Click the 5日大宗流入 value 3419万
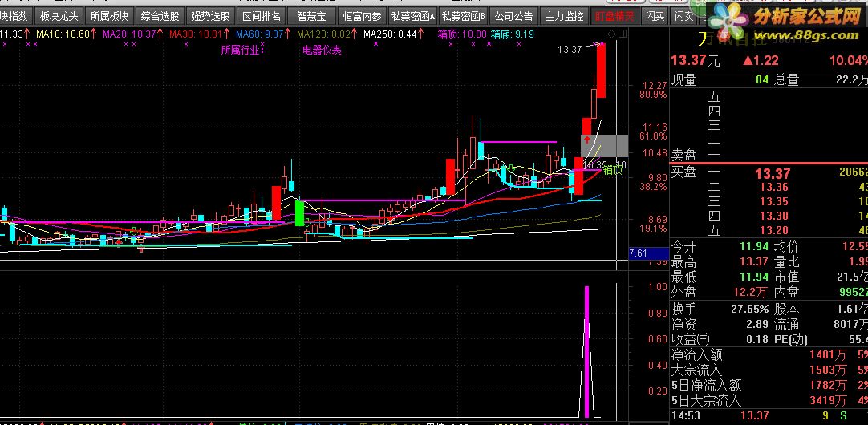Screen dimensions: 868x425 pyautogui.click(x=828, y=399)
